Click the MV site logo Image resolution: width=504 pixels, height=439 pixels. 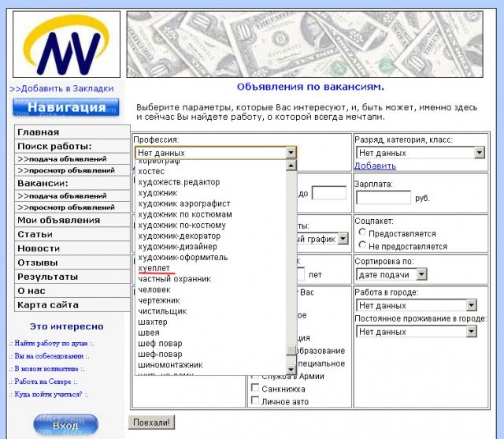click(66, 44)
